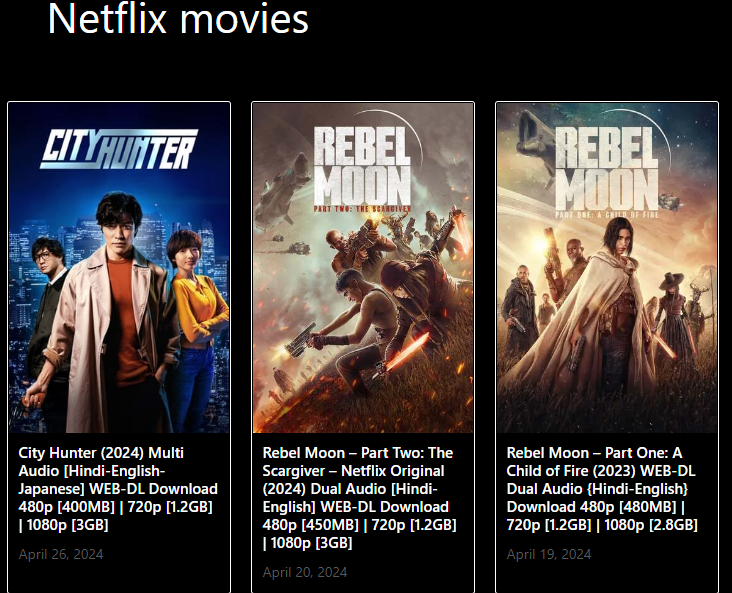Click Rebel Moon logo on the Scargiver poster

(x=363, y=165)
